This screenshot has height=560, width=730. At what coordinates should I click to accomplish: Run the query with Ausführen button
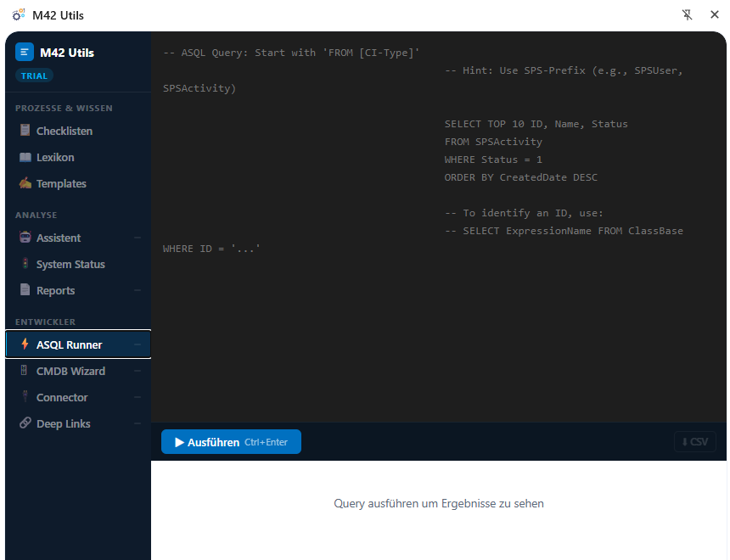tap(231, 442)
